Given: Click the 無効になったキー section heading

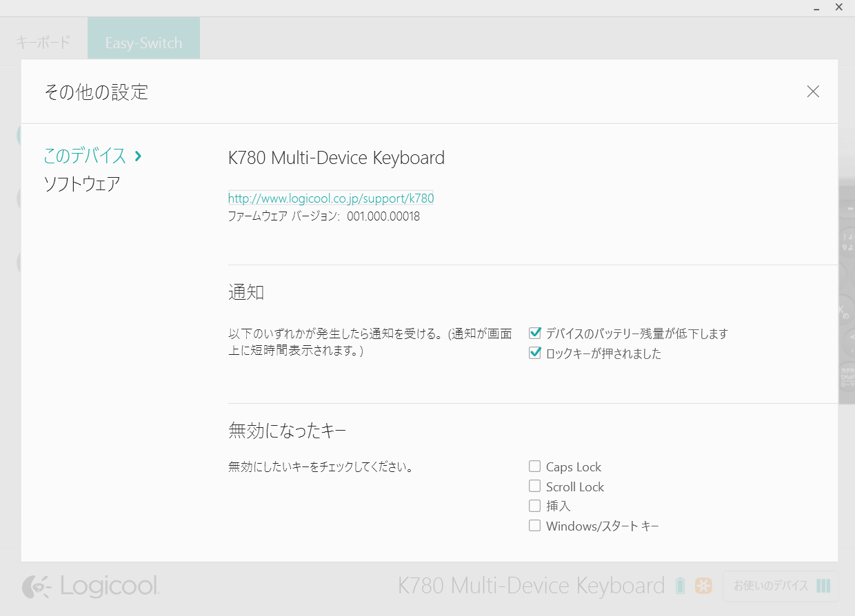Looking at the screenshot, I should [x=287, y=431].
